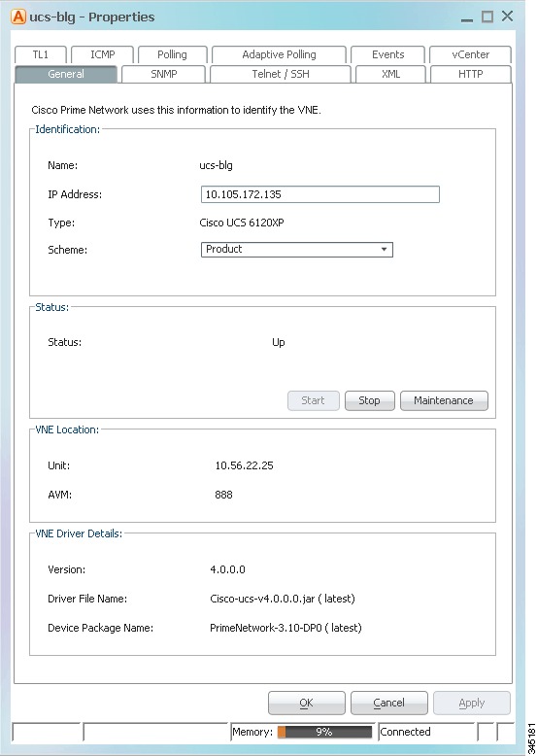The image size is (537, 756).
Task: Go to the Adaptive Polling tab
Action: click(279, 54)
